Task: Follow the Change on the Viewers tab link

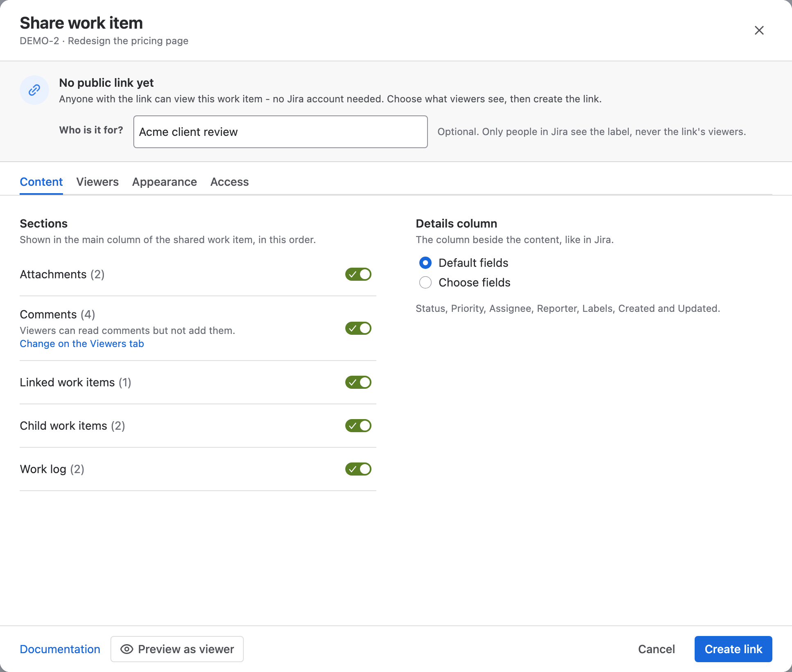Action: (82, 344)
